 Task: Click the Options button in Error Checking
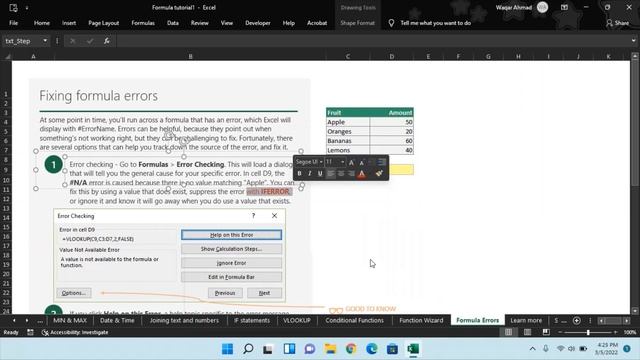[74, 293]
